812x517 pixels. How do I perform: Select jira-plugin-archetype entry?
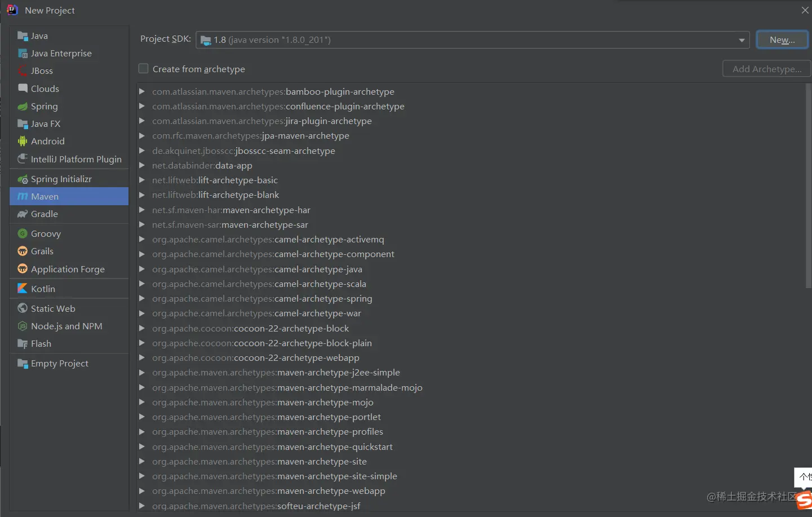tap(262, 121)
